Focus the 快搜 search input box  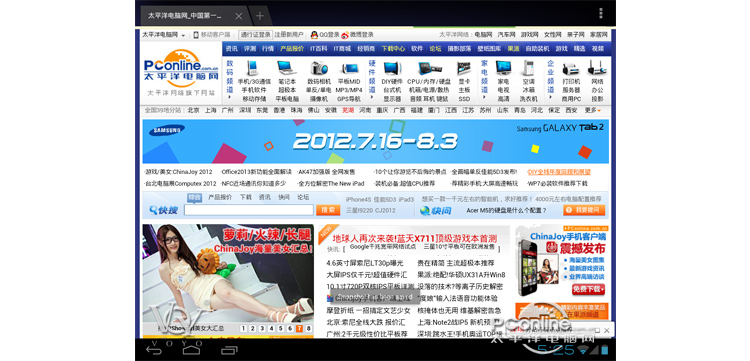click(x=249, y=210)
